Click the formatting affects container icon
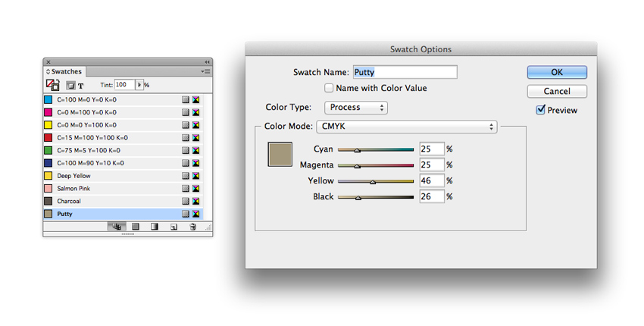The width and height of the screenshot is (644, 326). coord(70,86)
